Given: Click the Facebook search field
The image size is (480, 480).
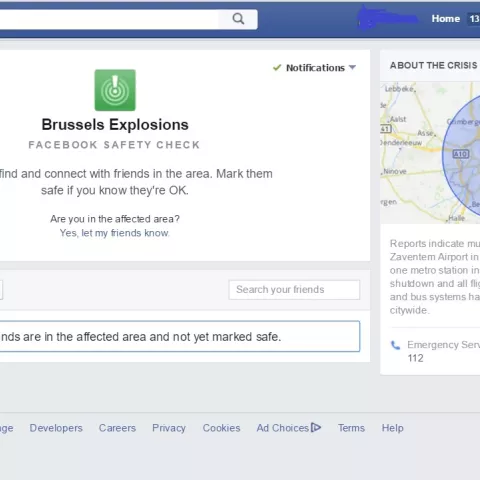Looking at the screenshot, I should tap(109, 19).
